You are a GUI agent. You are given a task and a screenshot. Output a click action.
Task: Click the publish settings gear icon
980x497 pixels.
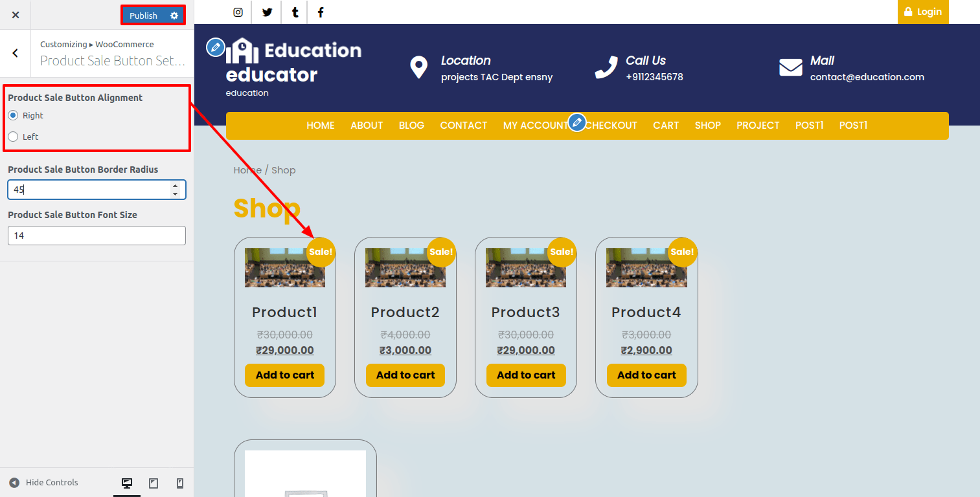point(174,16)
